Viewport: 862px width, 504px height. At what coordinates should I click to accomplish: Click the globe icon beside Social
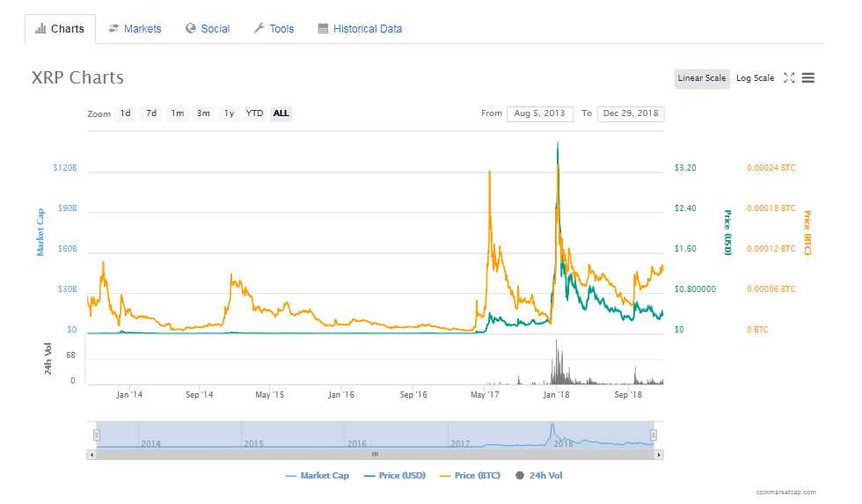point(191,28)
